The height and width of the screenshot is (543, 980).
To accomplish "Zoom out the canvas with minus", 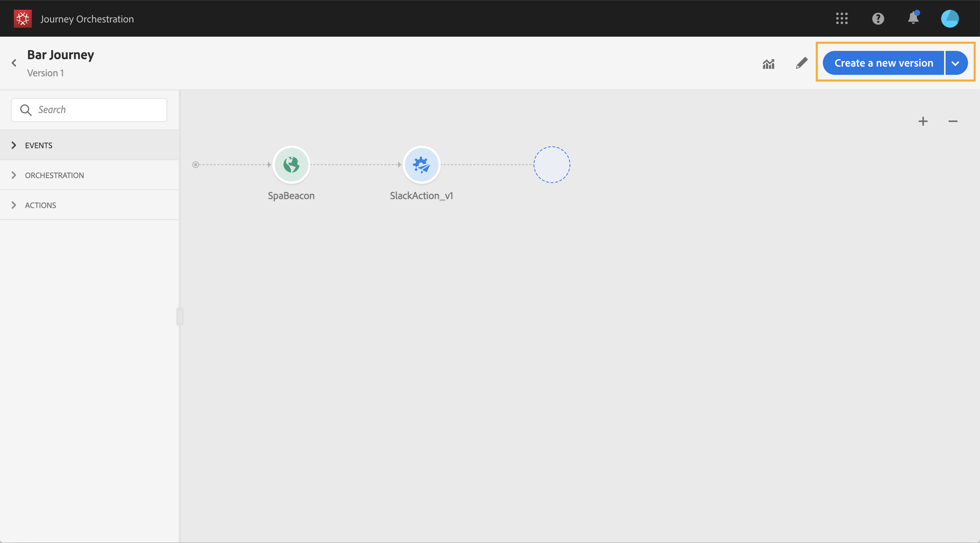I will coord(953,121).
